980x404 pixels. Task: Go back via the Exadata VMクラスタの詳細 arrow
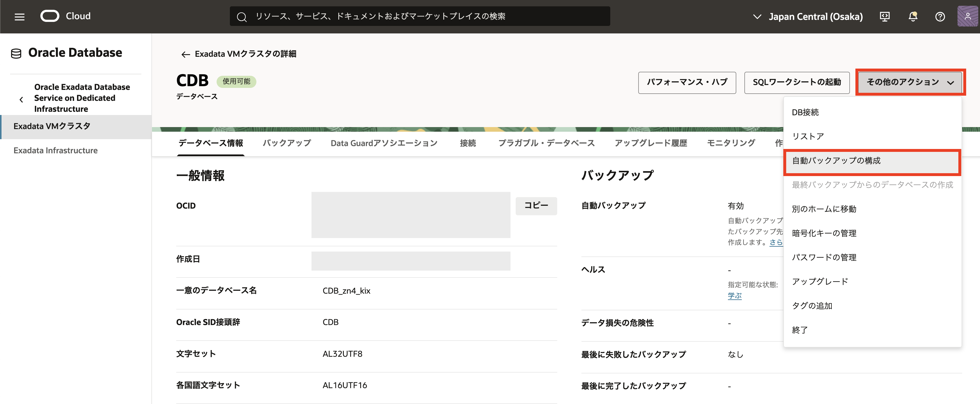point(185,54)
